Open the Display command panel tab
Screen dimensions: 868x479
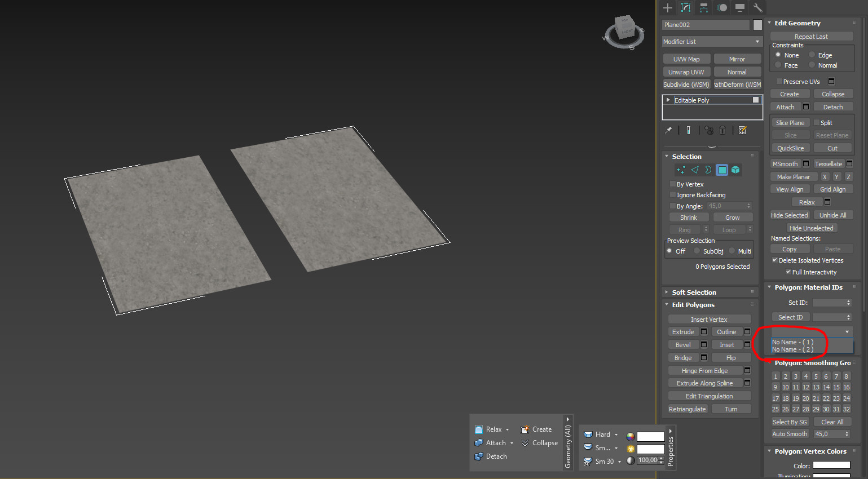click(740, 7)
